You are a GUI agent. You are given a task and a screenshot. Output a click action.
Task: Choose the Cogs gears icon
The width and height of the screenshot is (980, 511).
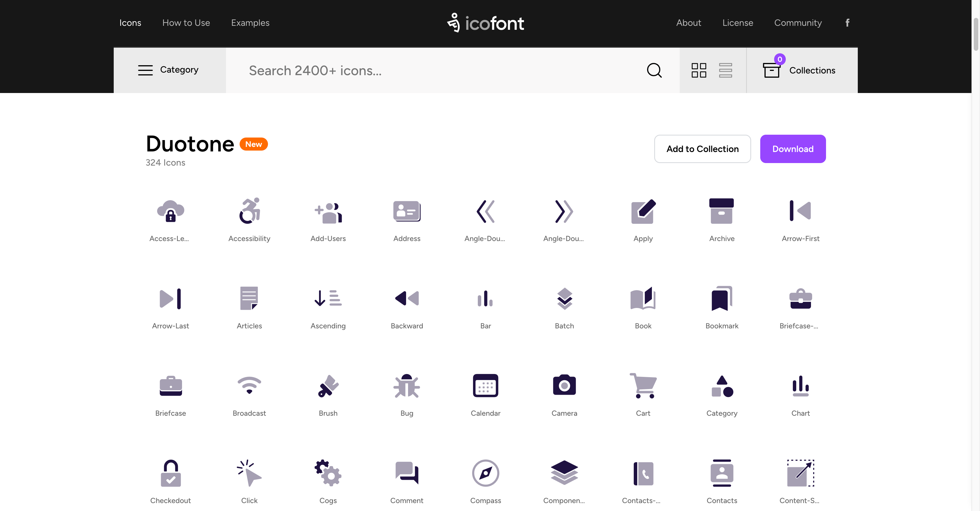click(328, 473)
